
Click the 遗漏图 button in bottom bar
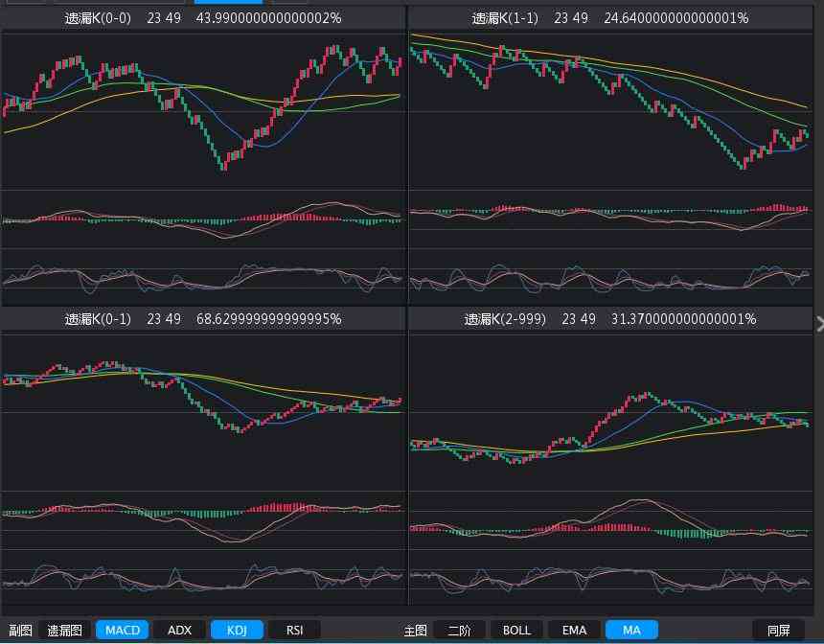point(65,630)
